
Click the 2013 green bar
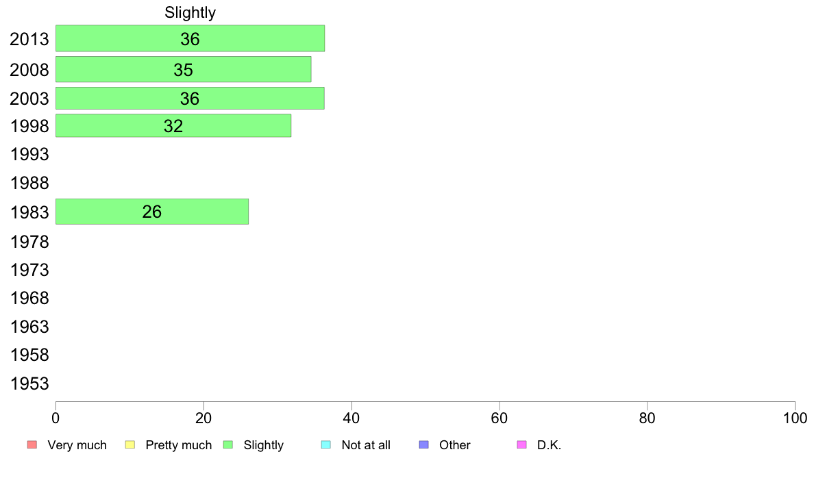pos(190,38)
